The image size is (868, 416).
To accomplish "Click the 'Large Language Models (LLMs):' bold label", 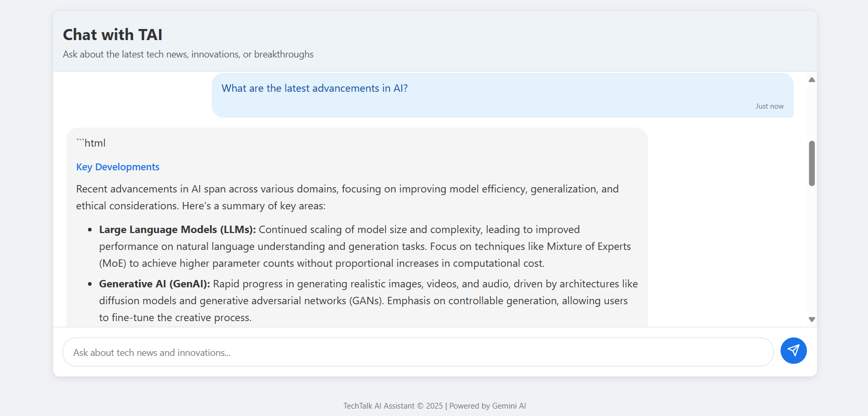I will tap(177, 229).
